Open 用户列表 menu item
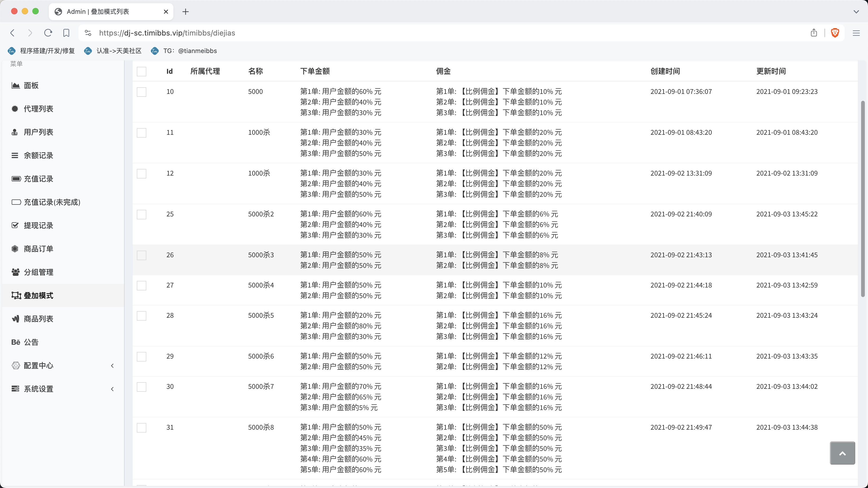This screenshot has height=488, width=868. coord(63,132)
